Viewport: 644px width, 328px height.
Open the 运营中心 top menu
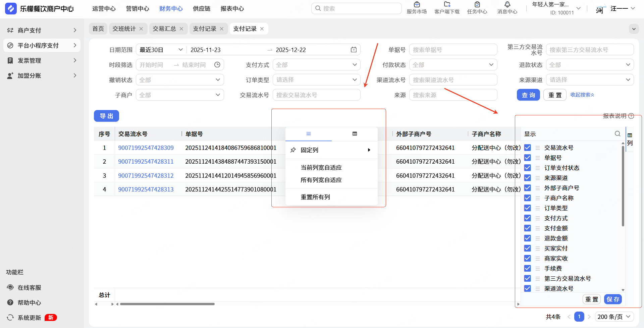(x=104, y=9)
